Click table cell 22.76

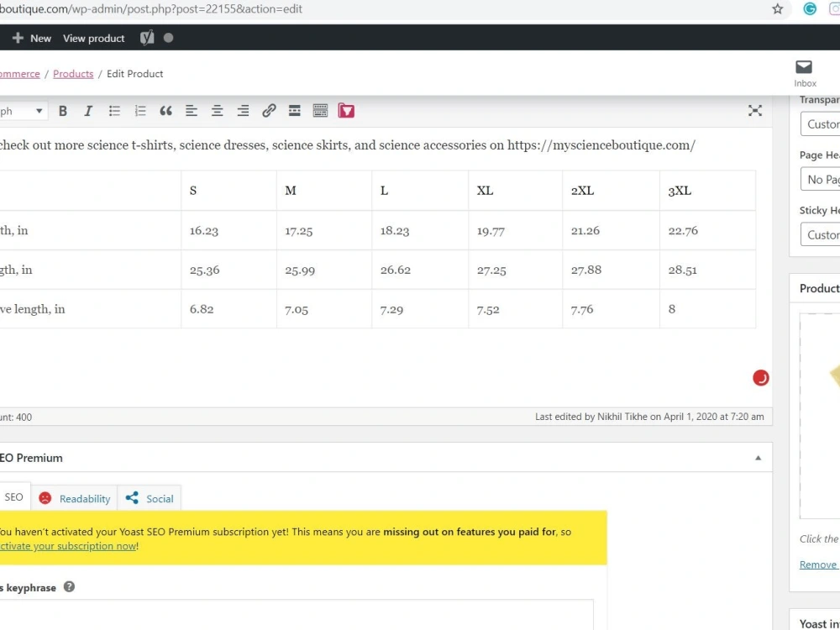(x=707, y=230)
